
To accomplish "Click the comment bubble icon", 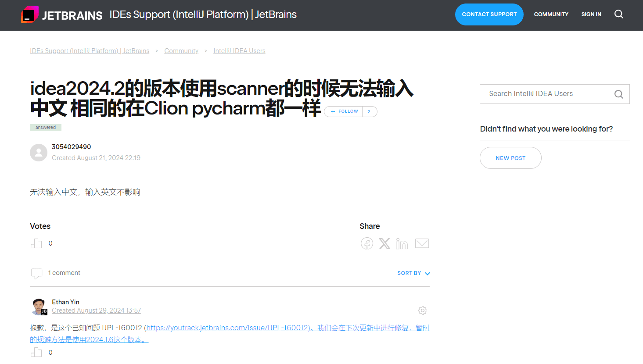I will [36, 274].
